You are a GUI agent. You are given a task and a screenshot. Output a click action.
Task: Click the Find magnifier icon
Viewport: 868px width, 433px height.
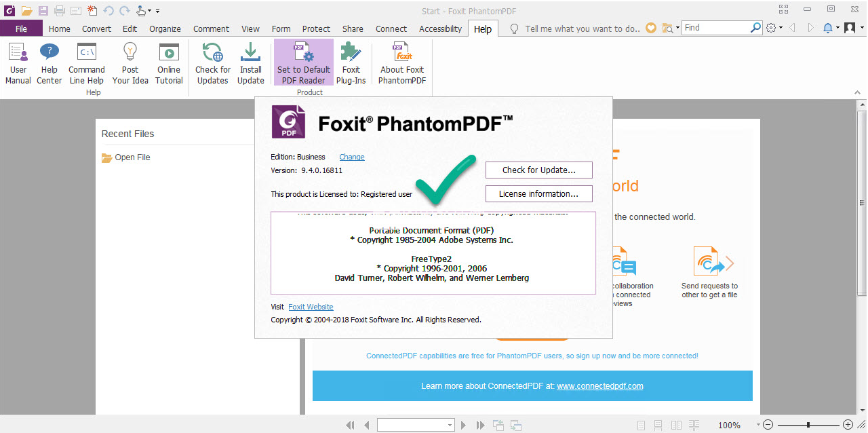tap(756, 28)
